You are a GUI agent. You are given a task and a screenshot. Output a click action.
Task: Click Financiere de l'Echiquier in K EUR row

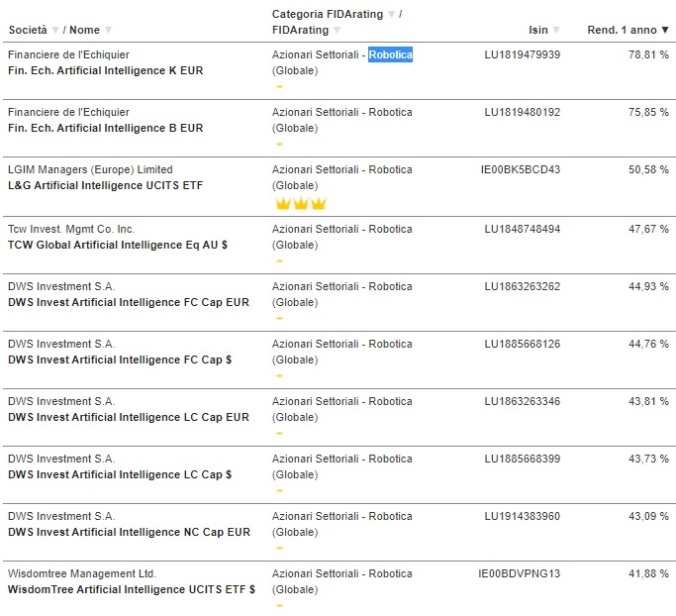(68, 54)
